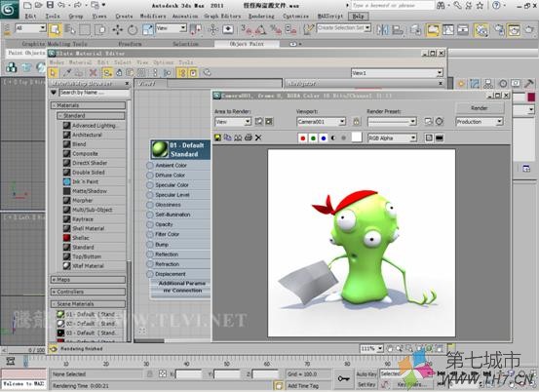Select the Move tool in main toolbar
This screenshot has width=539, height=392.
pyautogui.click(x=117, y=30)
